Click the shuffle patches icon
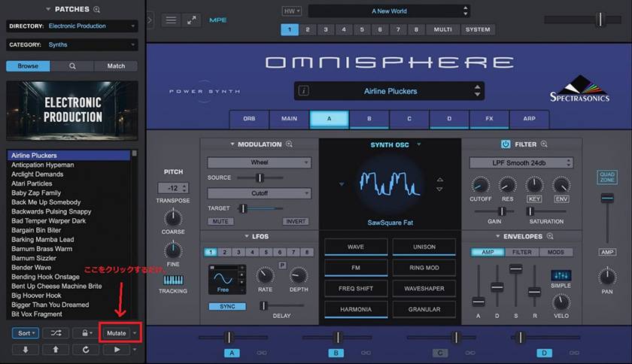Image resolution: width=632 pixels, height=364 pixels. [x=56, y=333]
